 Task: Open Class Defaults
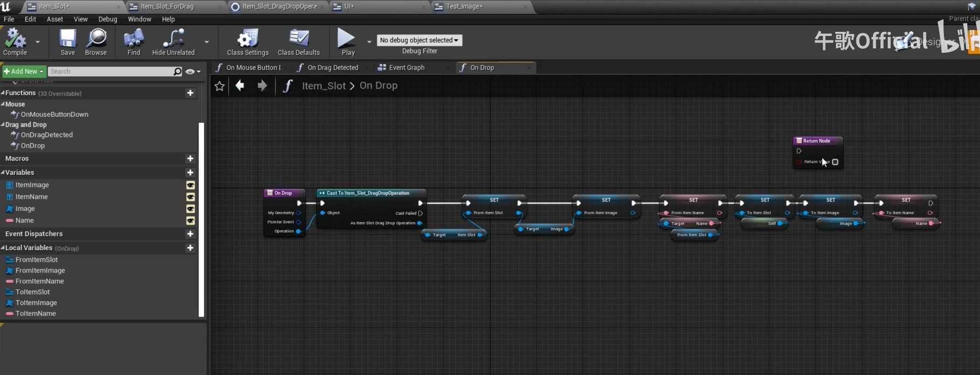[298, 42]
